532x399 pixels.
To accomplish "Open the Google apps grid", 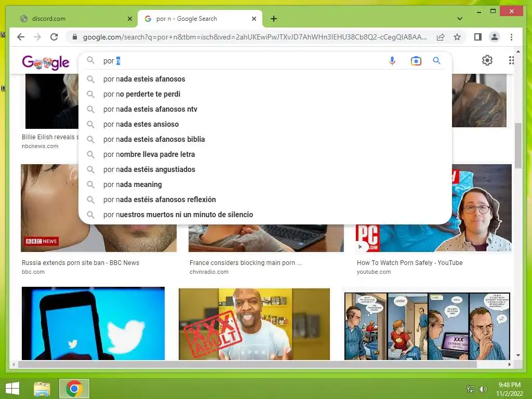I will point(511,60).
